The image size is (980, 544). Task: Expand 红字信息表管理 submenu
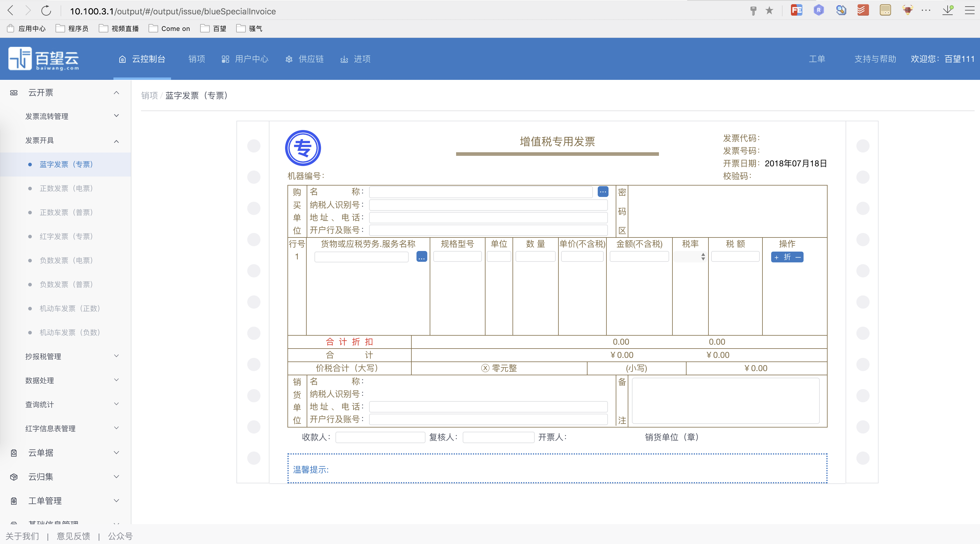116,428
